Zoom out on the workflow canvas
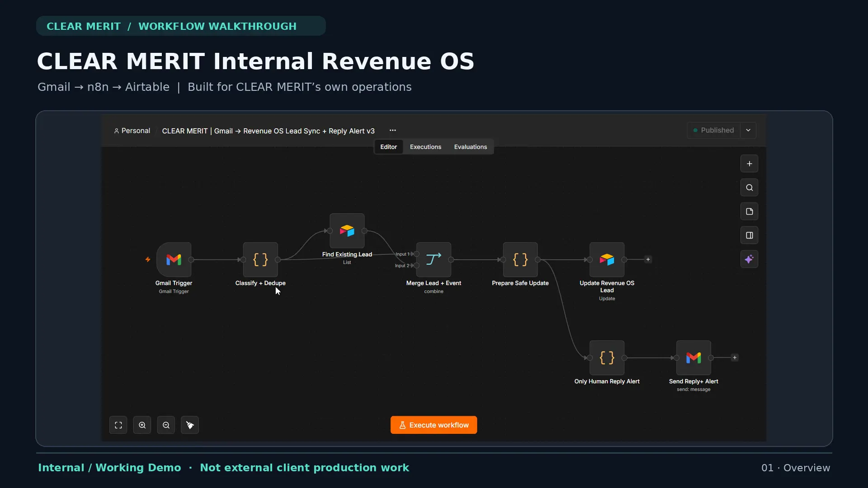Screen dimensions: 868x488 pyautogui.click(x=166, y=425)
